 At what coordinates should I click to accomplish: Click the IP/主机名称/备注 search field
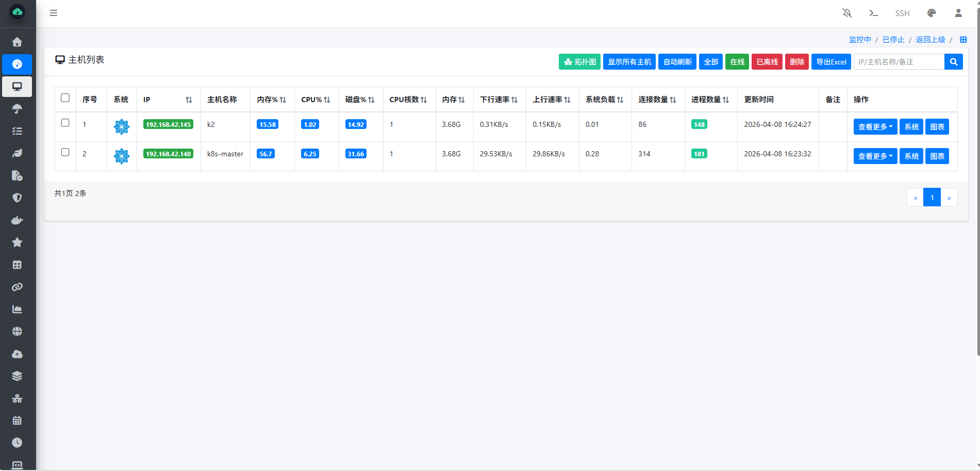pos(899,62)
